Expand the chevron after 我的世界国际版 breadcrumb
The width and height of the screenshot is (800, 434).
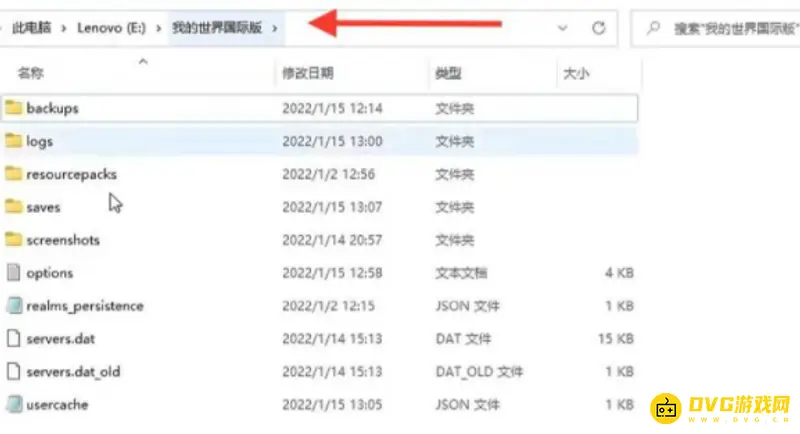click(277, 28)
